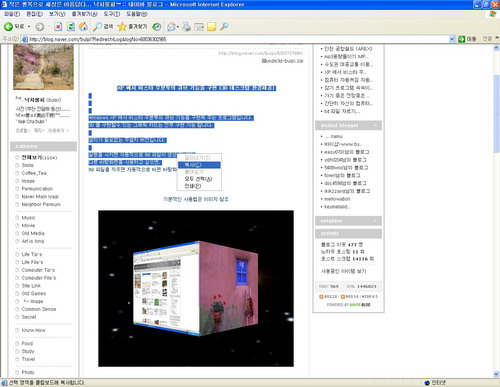This screenshot has width=500, height=387.
Task: Open the Computer Tip's category link
Action: pos(38,270)
